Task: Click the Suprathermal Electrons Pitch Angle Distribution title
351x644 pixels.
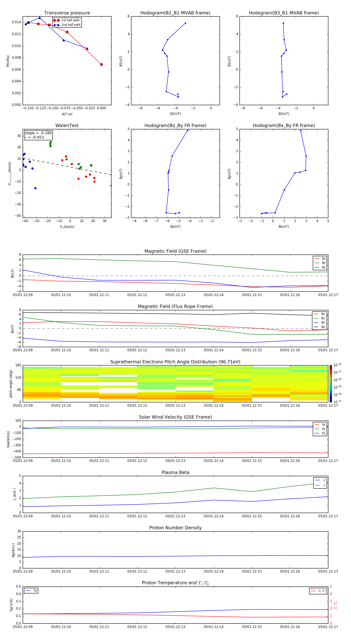Action: pyautogui.click(x=175, y=362)
